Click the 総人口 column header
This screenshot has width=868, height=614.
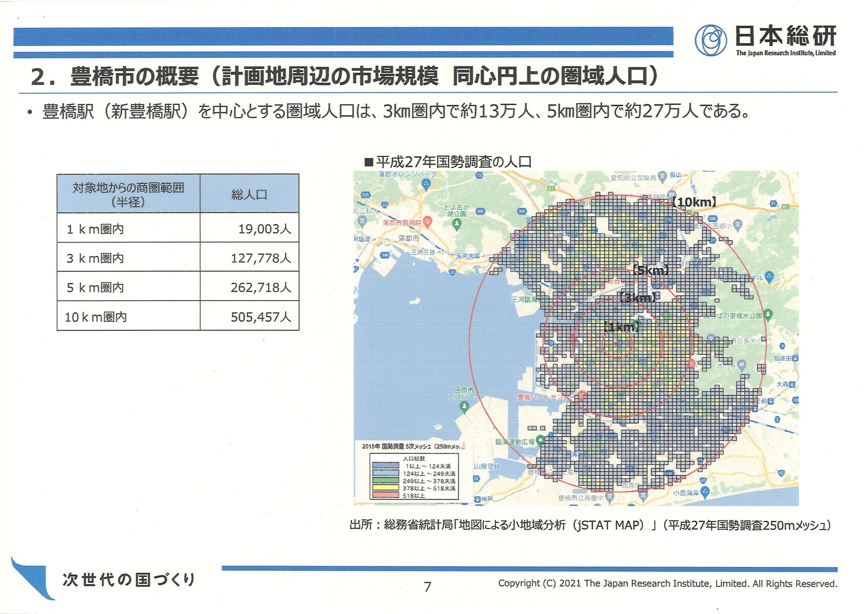[x=249, y=194]
